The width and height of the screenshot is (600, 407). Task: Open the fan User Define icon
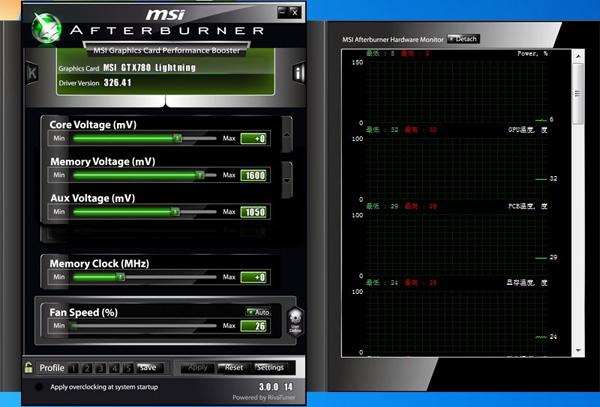(295, 321)
